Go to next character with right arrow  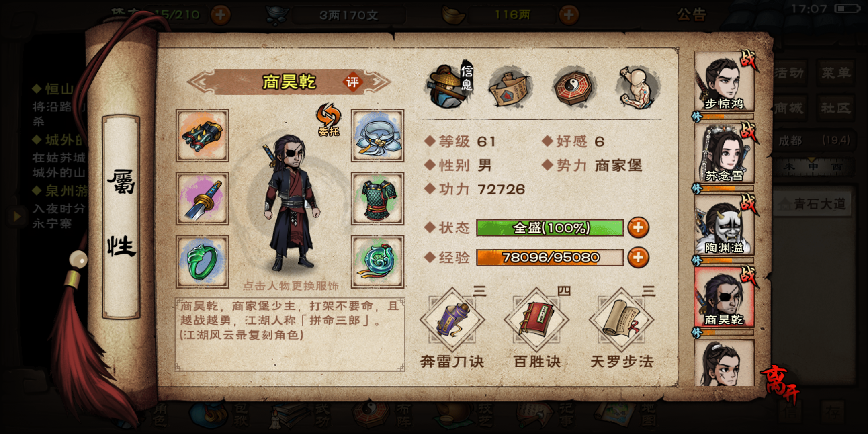(379, 82)
